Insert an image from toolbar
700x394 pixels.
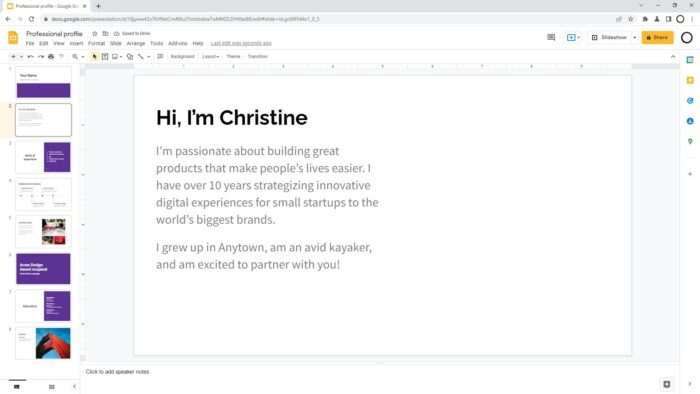[x=115, y=57]
